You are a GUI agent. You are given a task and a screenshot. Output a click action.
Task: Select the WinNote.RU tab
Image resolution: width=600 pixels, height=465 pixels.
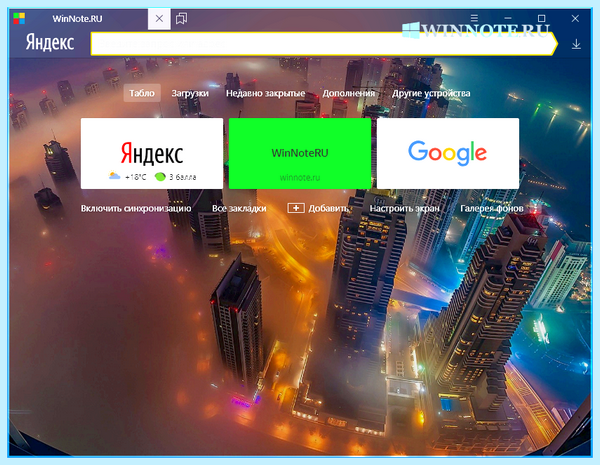(77, 19)
